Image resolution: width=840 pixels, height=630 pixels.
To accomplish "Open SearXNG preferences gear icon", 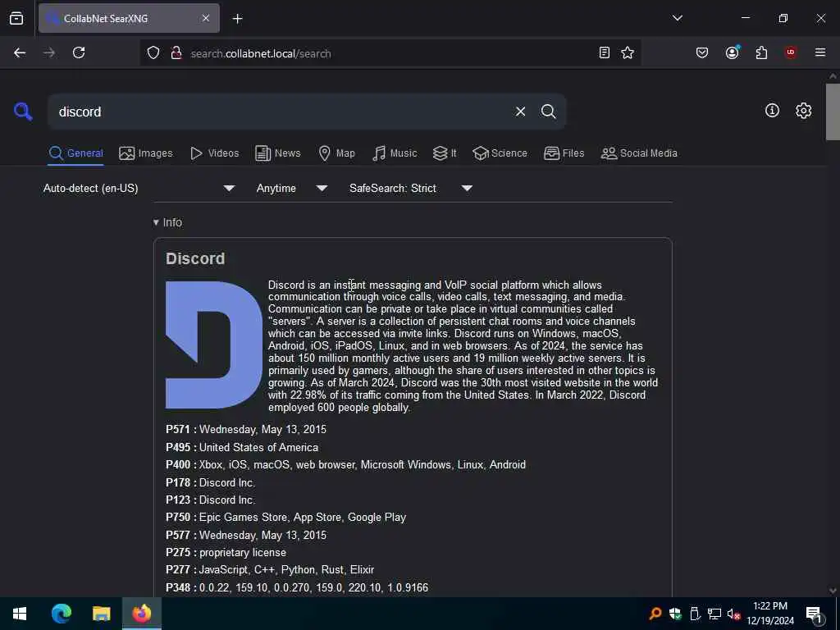I will (803, 111).
